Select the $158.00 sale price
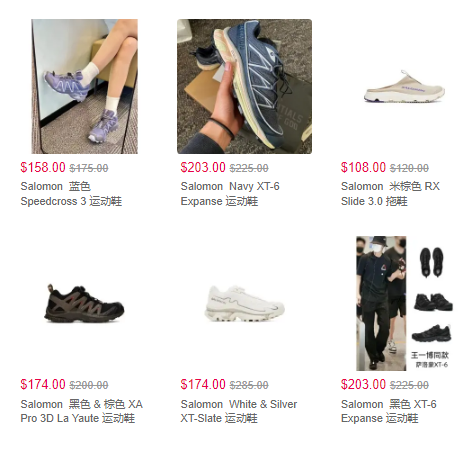This screenshot has height=452, width=476. (43, 167)
